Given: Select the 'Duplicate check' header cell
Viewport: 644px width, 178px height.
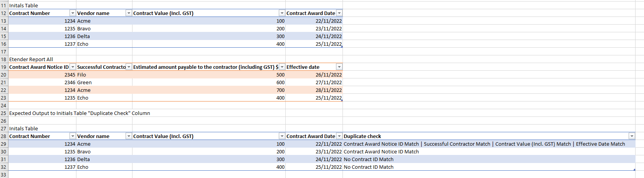Looking at the screenshot, I should coord(489,136).
